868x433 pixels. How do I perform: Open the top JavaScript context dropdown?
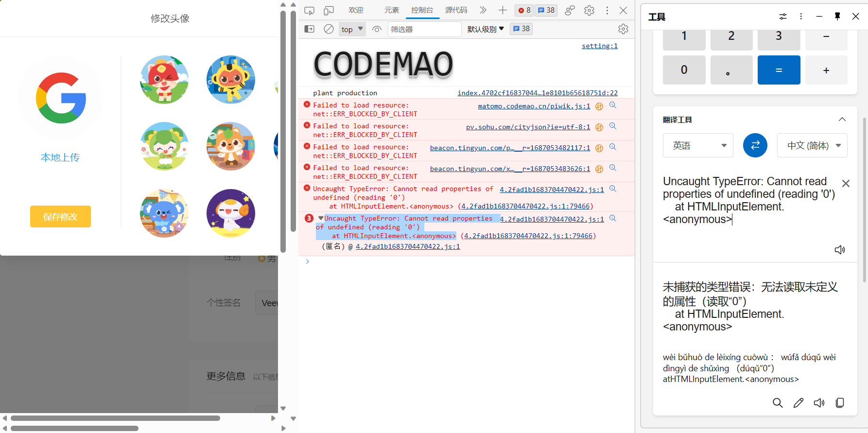(x=352, y=29)
